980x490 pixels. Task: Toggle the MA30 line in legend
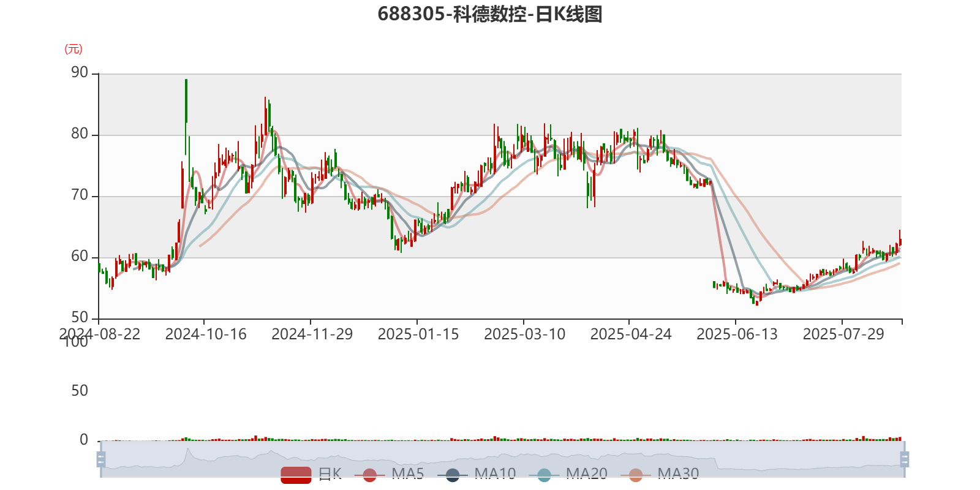(660, 474)
